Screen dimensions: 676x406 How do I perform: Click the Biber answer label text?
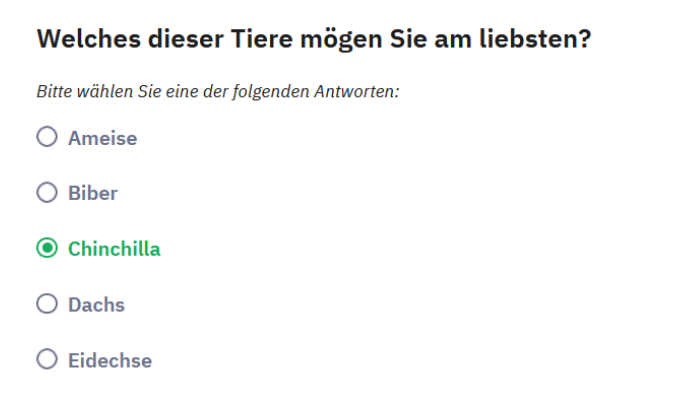coord(93,194)
